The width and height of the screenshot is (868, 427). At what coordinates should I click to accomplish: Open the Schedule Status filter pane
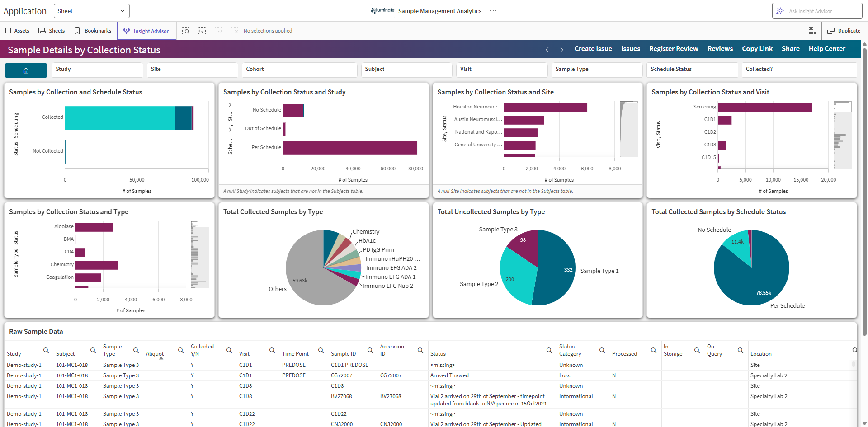point(692,69)
